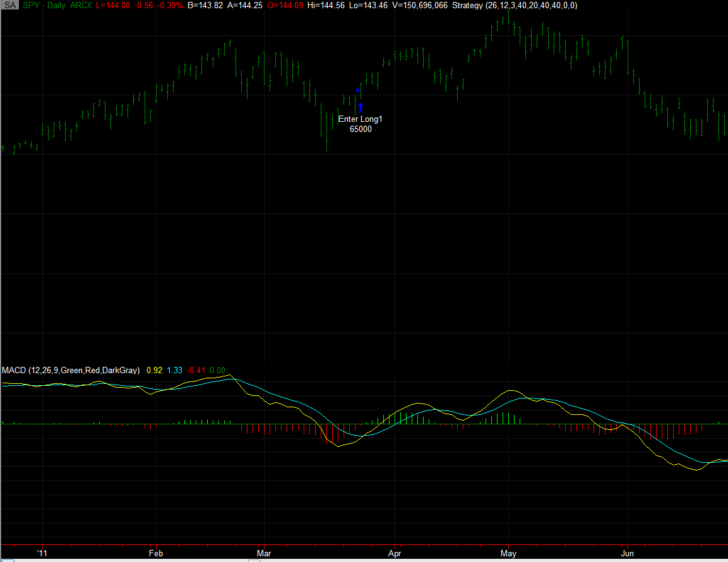Select the 'SPY - Daily ARCX' chart title
This screenshot has width=728, height=562.
coord(57,5)
